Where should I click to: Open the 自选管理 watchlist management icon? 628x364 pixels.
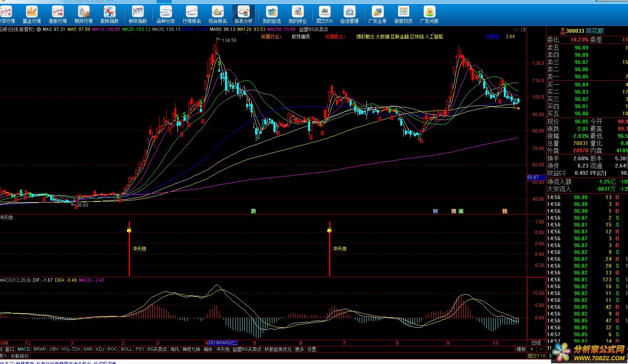(349, 15)
